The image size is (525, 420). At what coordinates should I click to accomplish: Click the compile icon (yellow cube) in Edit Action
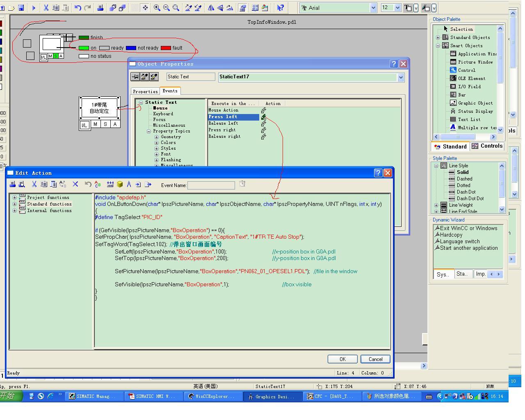[120, 185]
